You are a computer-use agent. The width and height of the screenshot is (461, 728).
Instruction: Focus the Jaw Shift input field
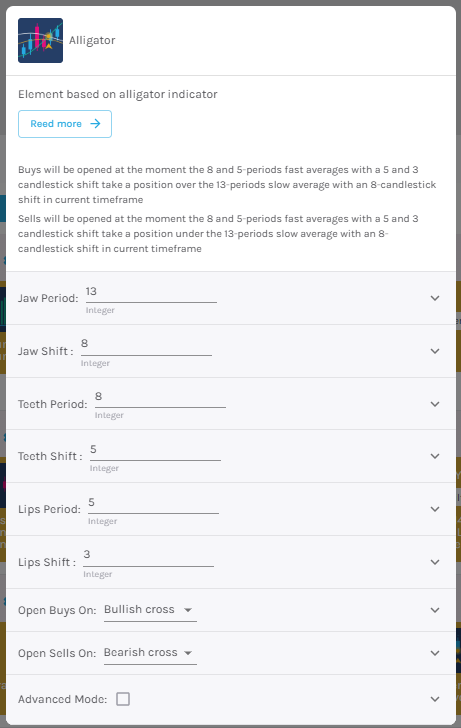[146, 345]
